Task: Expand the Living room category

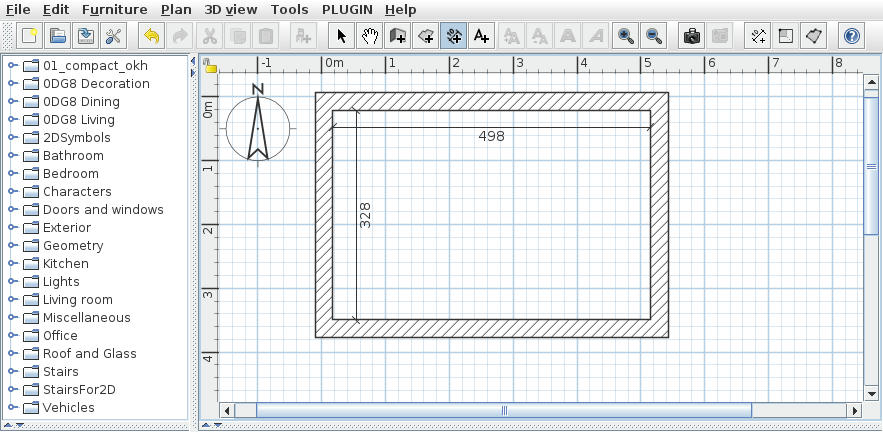Action: (12, 300)
